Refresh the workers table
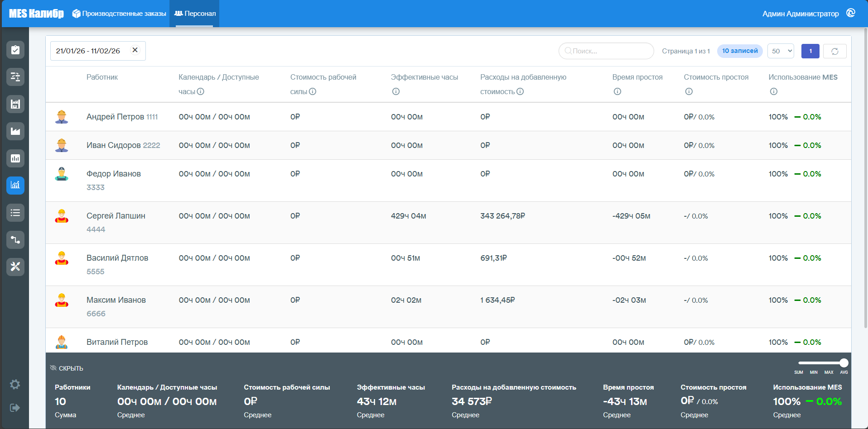The width and height of the screenshot is (868, 429). (835, 51)
